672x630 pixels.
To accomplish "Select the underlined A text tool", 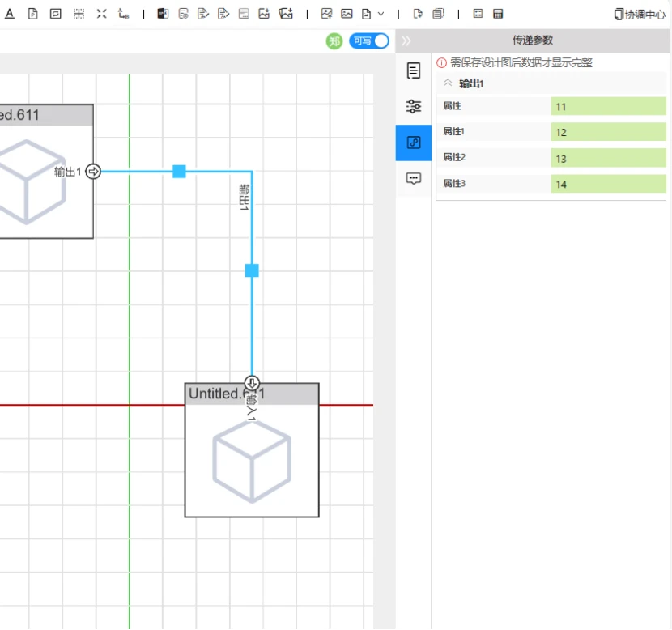I will [10, 14].
